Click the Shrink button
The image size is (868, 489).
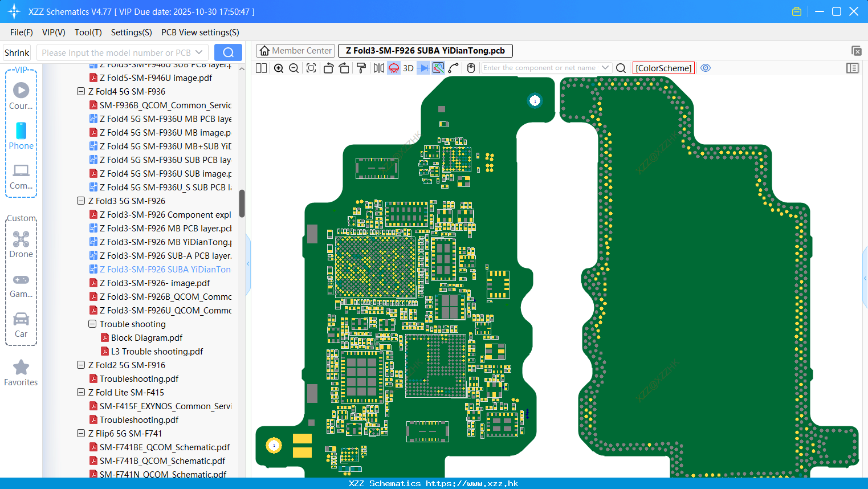click(17, 52)
